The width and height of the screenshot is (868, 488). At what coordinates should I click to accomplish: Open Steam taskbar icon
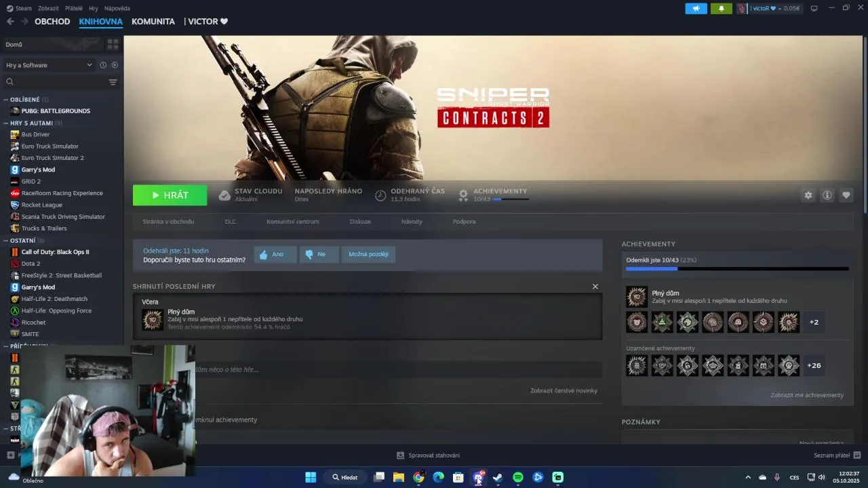[x=498, y=477]
